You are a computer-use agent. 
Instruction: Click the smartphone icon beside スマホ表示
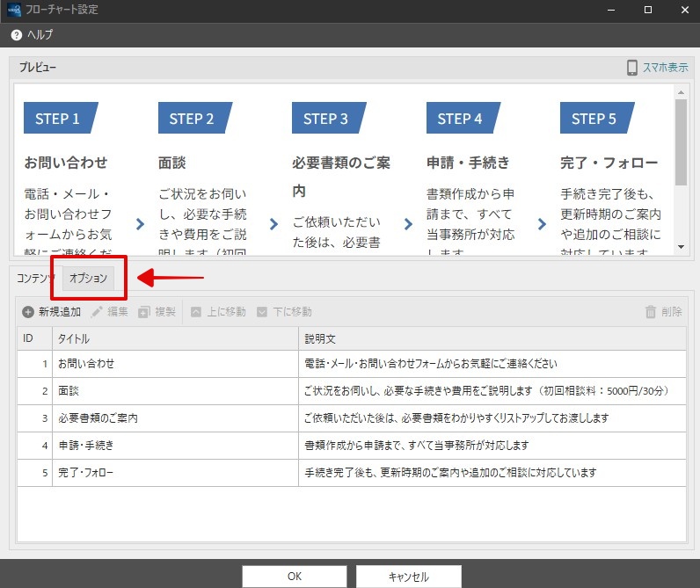coord(631,68)
